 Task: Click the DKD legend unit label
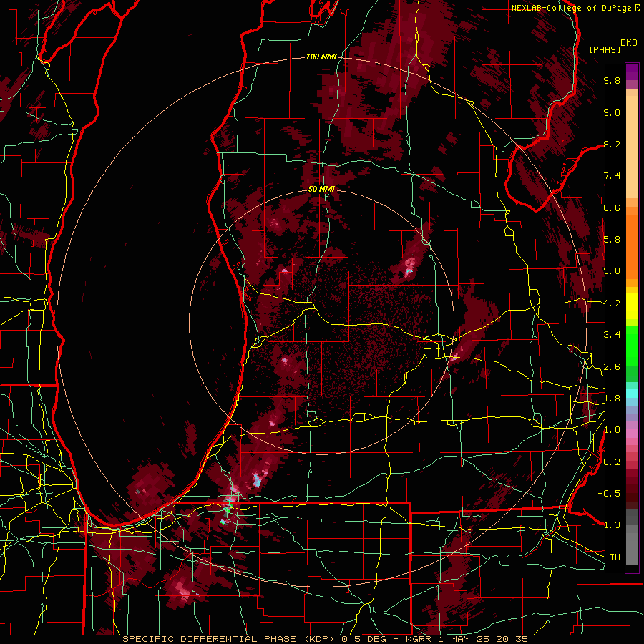tap(629, 43)
